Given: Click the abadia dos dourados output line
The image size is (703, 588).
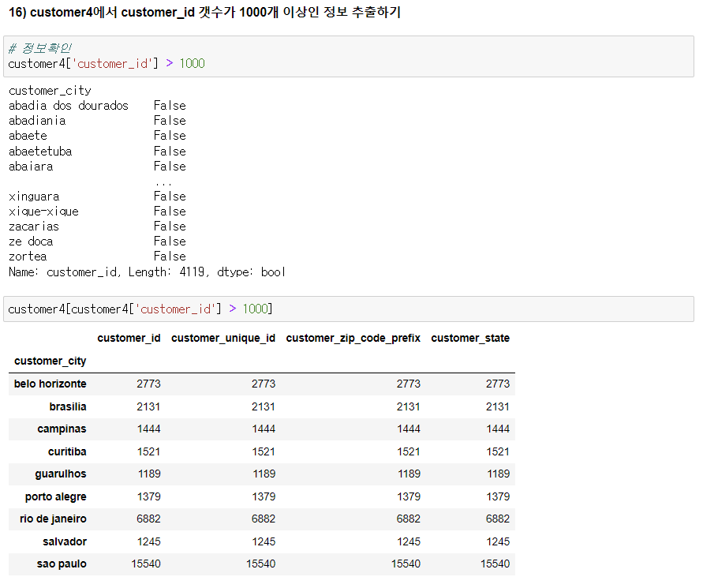Looking at the screenshot, I should (97, 106).
